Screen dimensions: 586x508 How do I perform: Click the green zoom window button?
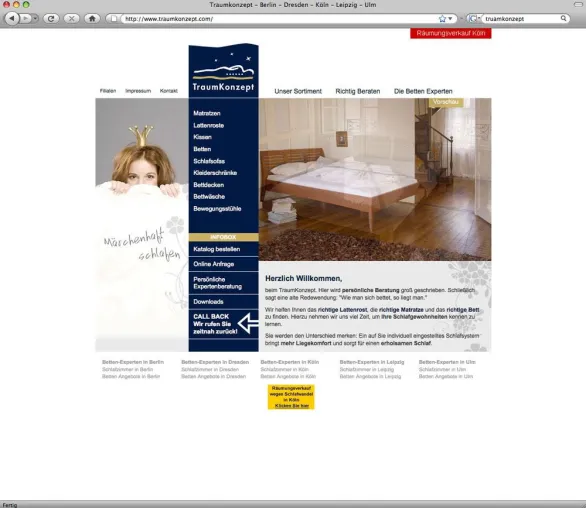pos(26,4)
